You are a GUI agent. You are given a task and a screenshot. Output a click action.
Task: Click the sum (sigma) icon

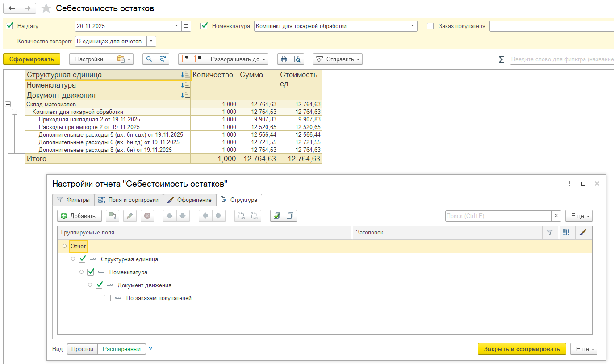click(x=501, y=59)
